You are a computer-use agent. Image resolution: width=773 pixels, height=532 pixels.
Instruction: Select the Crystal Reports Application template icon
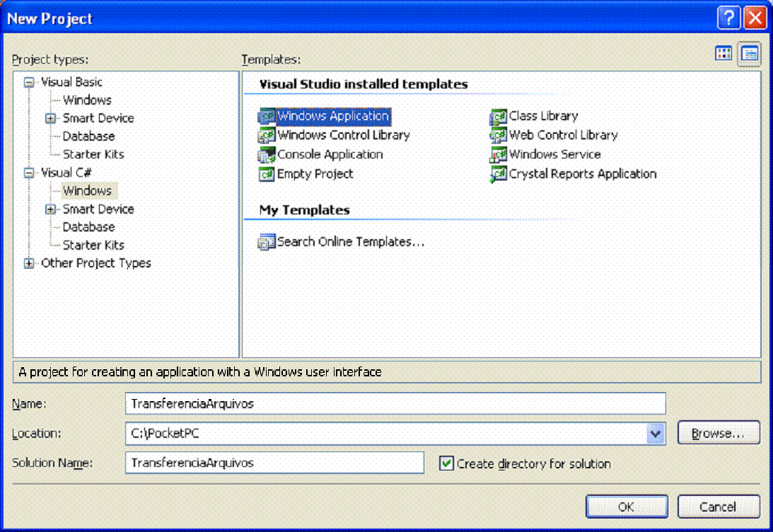pos(499,174)
